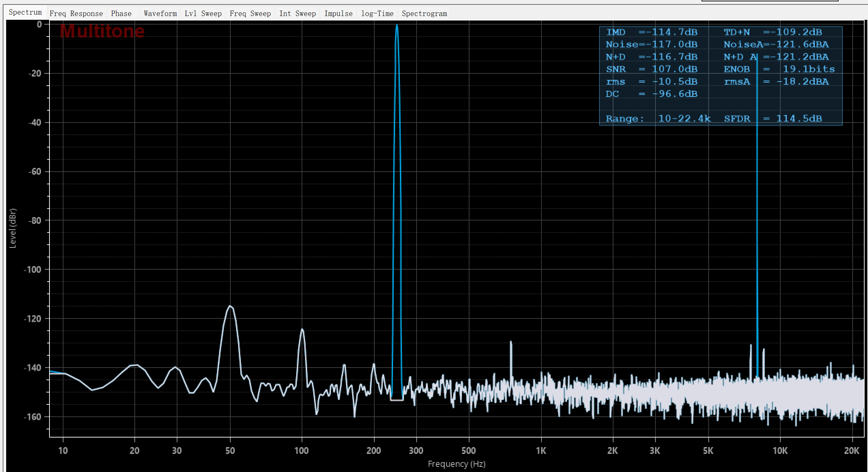Click the 50 Hz hum peak
Image resolution: width=868 pixels, height=472 pixels.
(230, 306)
